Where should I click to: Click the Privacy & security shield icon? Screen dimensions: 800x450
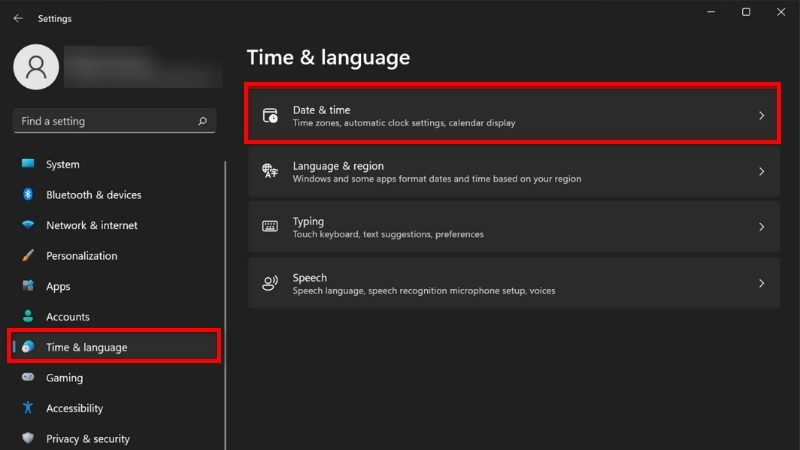pos(28,438)
